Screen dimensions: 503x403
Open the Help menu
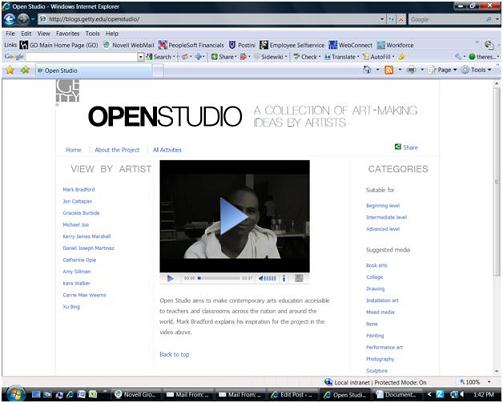(x=112, y=33)
